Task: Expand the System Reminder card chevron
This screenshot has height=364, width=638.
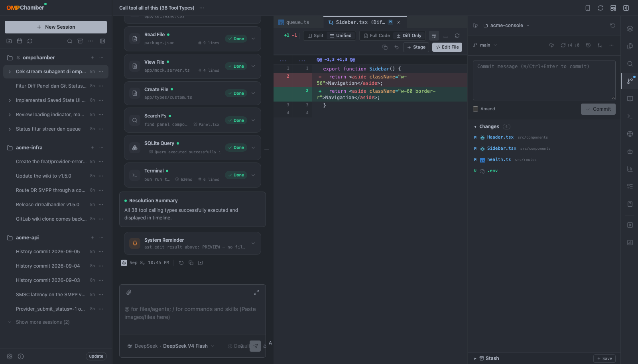Action: pos(253,243)
